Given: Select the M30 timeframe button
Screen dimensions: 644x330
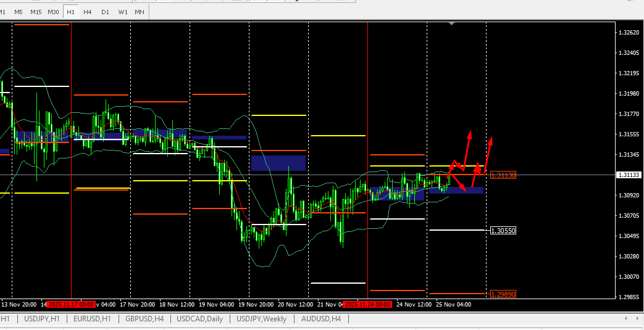Looking at the screenshot, I should (x=53, y=12).
